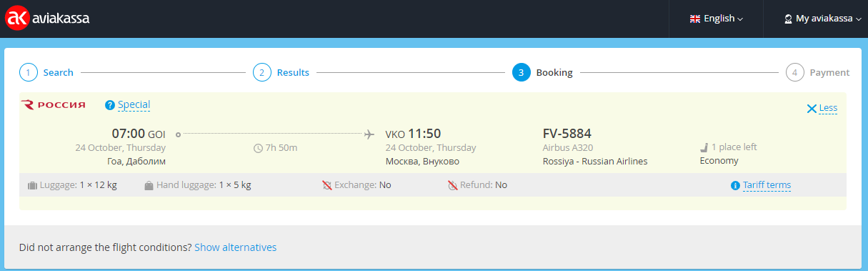The height and width of the screenshot is (271, 868).
Task: Click the info icon beside Tariff terms
Action: (735, 185)
